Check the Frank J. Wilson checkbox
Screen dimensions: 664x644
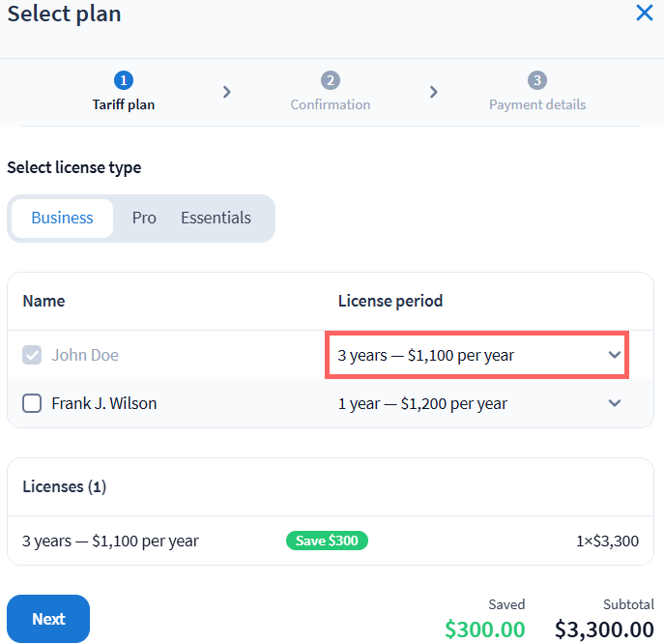32,403
